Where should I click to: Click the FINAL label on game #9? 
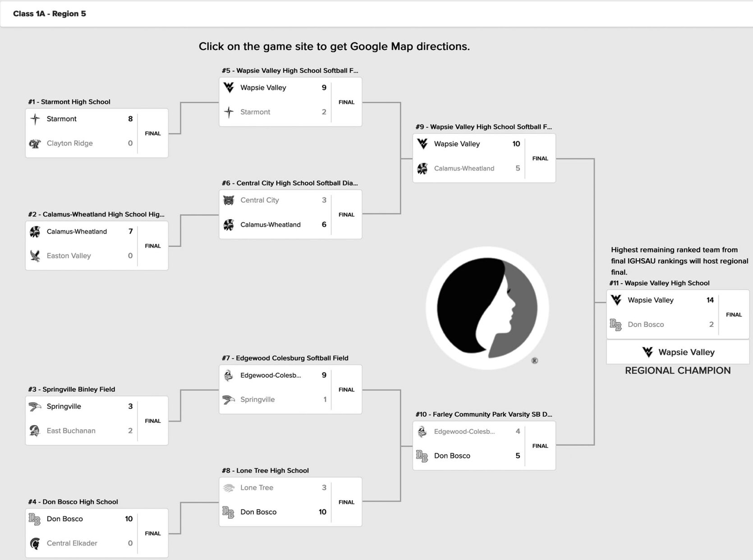(539, 158)
